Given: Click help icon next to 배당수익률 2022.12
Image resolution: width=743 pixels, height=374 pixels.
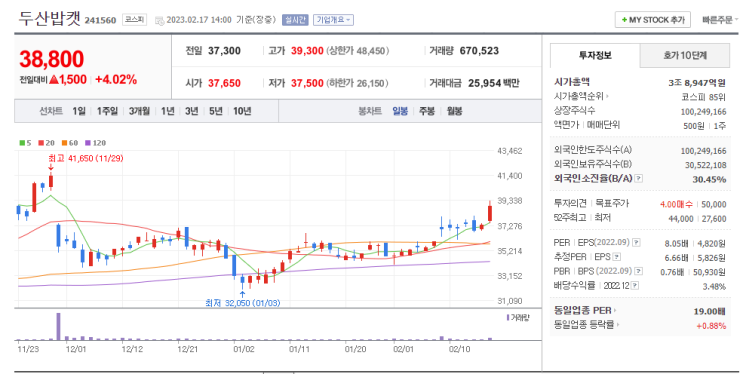Looking at the screenshot, I should (635, 285).
